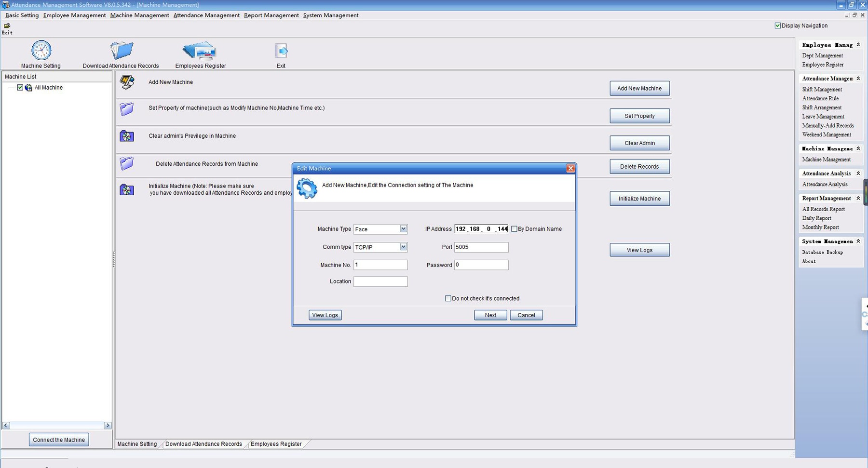Click the Password input field
Viewport: 868px width, 468px height.
point(481,265)
